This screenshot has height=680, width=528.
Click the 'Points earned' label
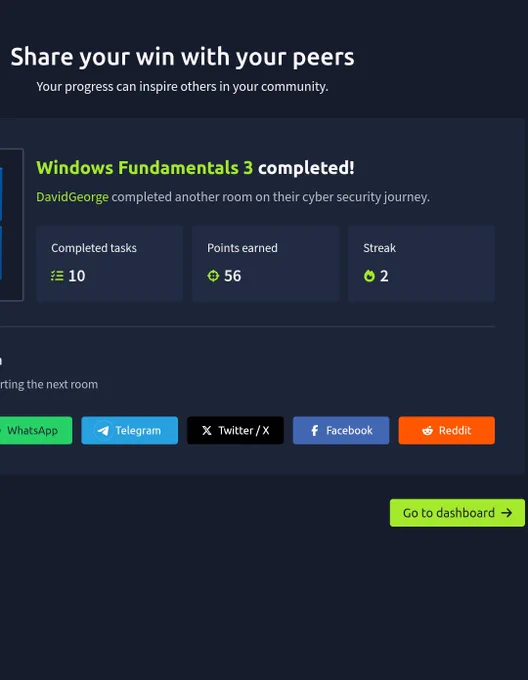(242, 248)
